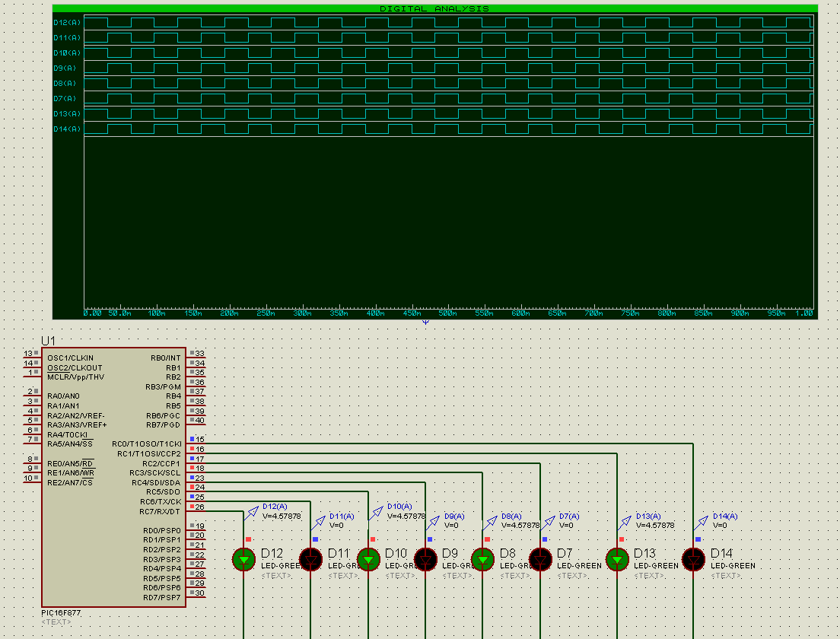Select the D10 LED component symbol
840x639 pixels.
click(x=368, y=559)
